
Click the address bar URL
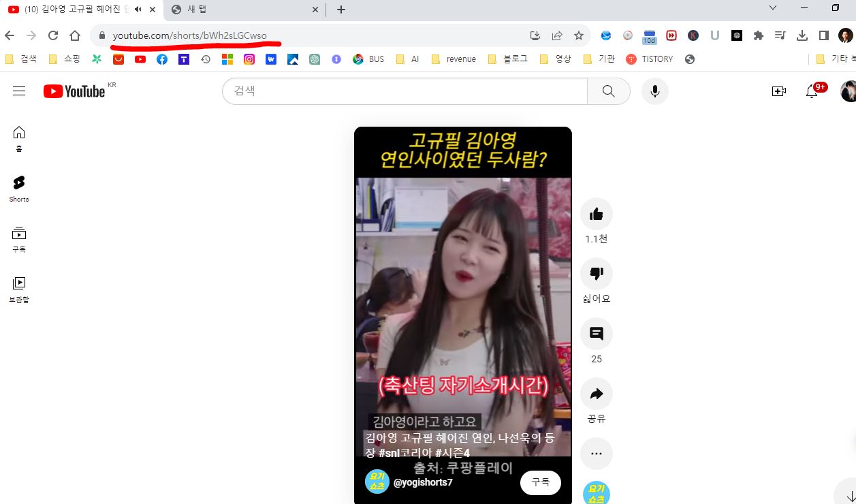(x=190, y=35)
